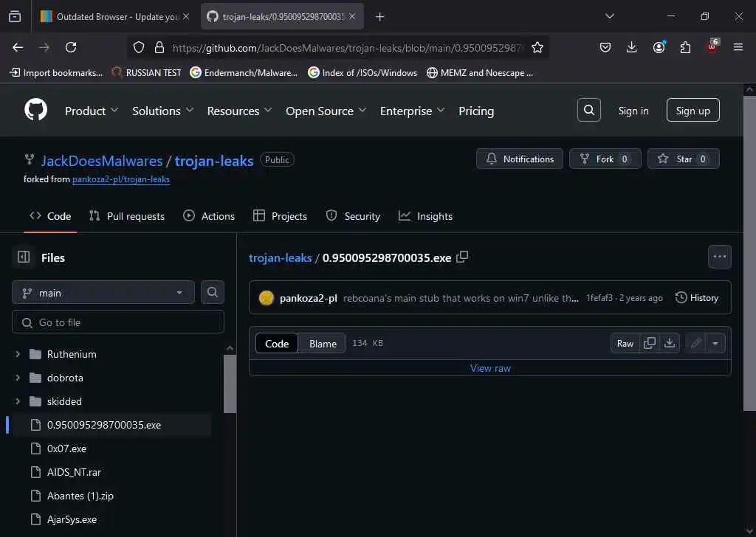
Task: Click the GitHub logo icon
Action: tap(35, 110)
